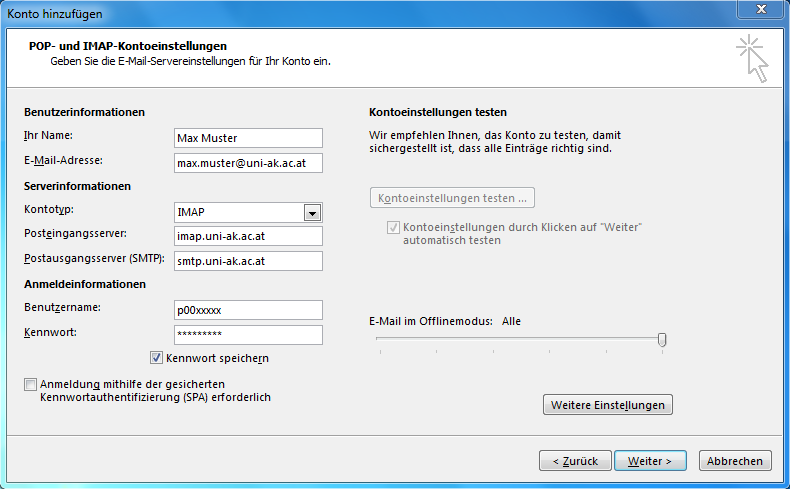This screenshot has width=790, height=489.
Task: Open the Kontotyp dropdown arrow
Action: pyautogui.click(x=312, y=213)
